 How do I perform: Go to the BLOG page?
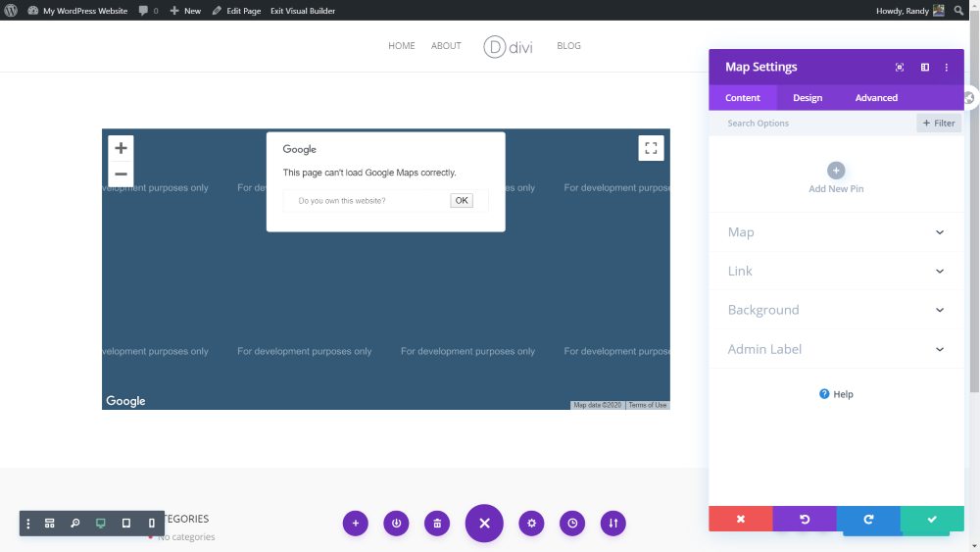coord(568,46)
